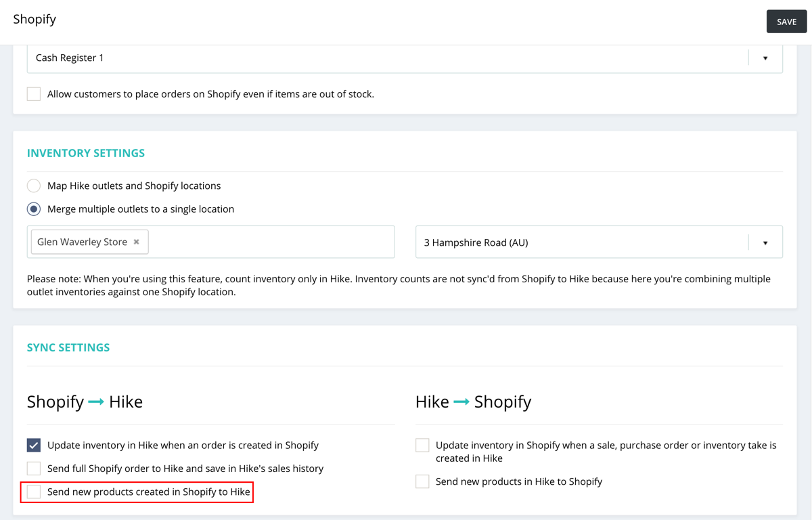Click the SAVE button
The height and width of the screenshot is (520, 812).
[786, 22]
